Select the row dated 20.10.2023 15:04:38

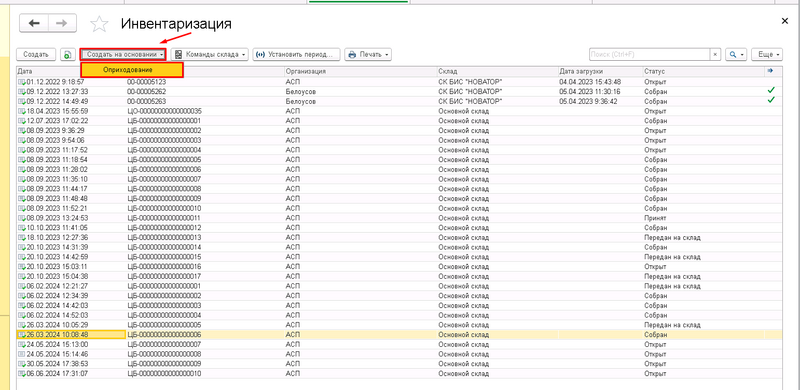click(x=399, y=276)
